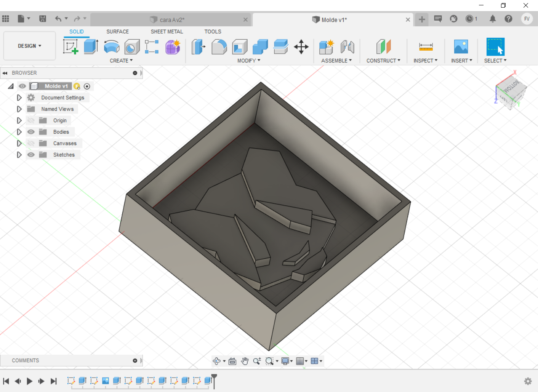This screenshot has height=392, width=538.
Task: Toggle visibility of the Bodies folder
Action: tap(31, 131)
